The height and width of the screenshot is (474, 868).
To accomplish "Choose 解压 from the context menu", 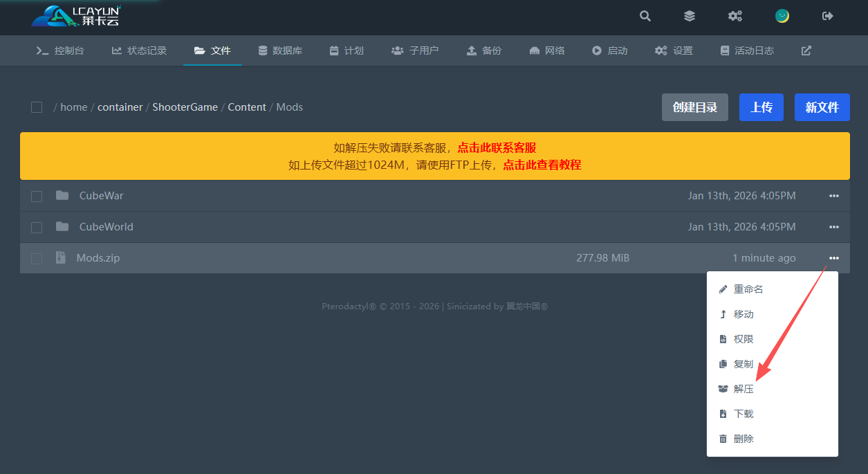I will point(744,389).
